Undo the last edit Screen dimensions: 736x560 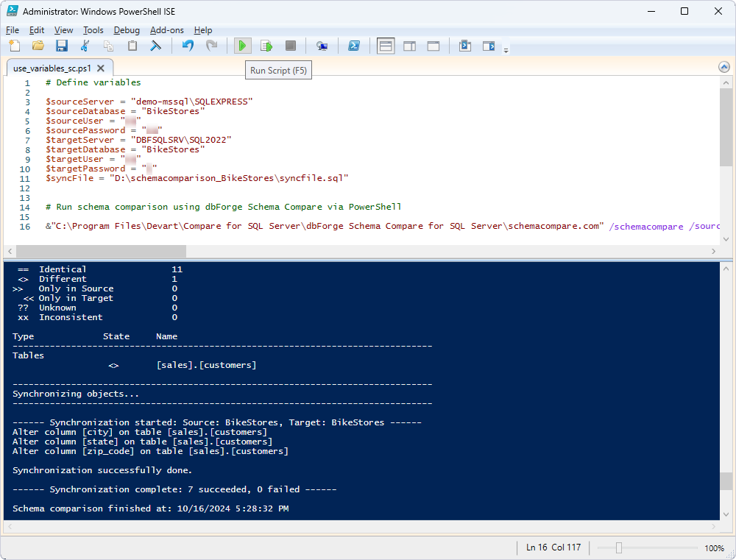coord(188,46)
